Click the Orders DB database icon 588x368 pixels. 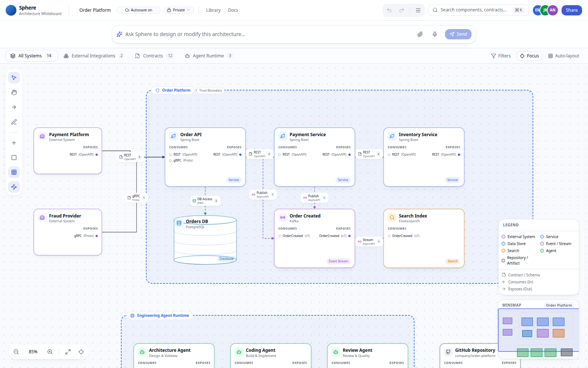(x=179, y=223)
